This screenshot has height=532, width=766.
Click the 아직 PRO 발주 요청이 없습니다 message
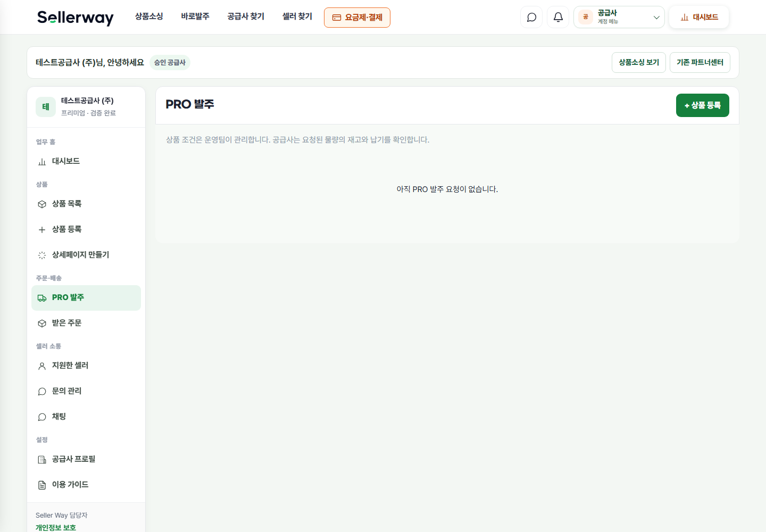pyautogui.click(x=447, y=189)
